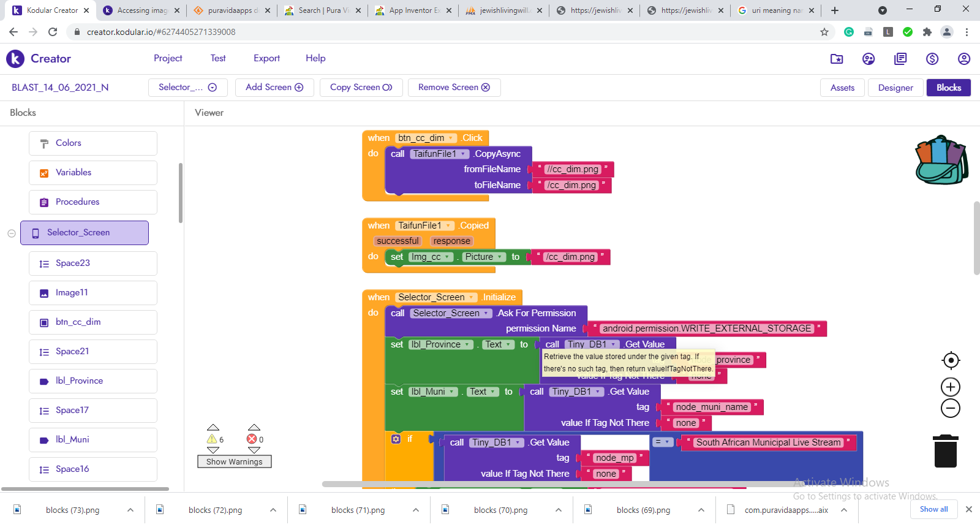980x527 pixels.
Task: Click the Add Screen button
Action: click(274, 88)
